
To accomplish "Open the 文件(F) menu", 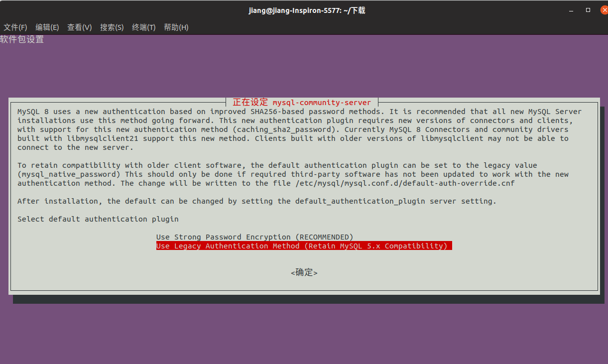I will click(15, 27).
